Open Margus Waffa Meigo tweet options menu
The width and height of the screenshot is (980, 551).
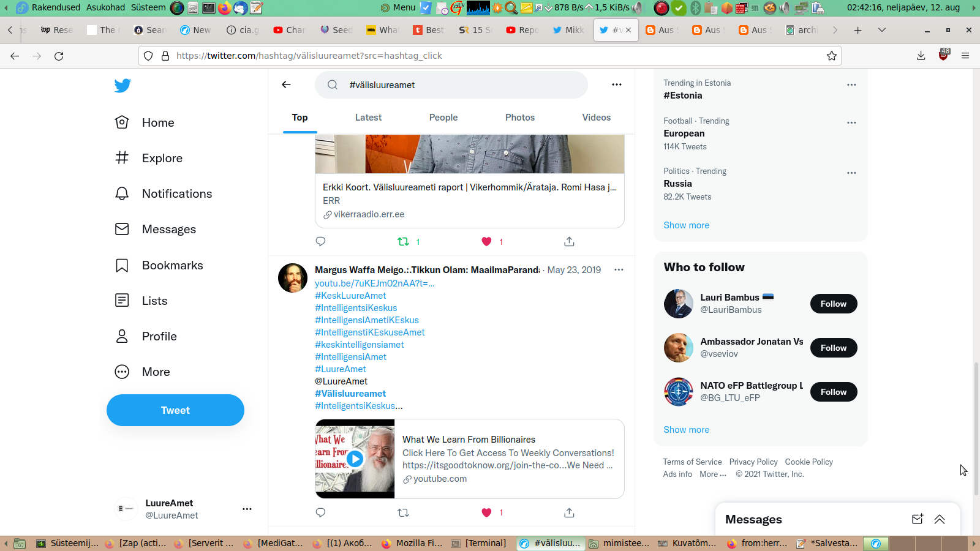tap(619, 269)
